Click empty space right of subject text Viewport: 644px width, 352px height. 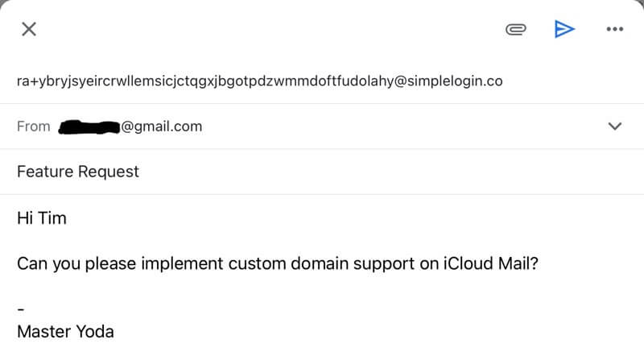click(390, 172)
